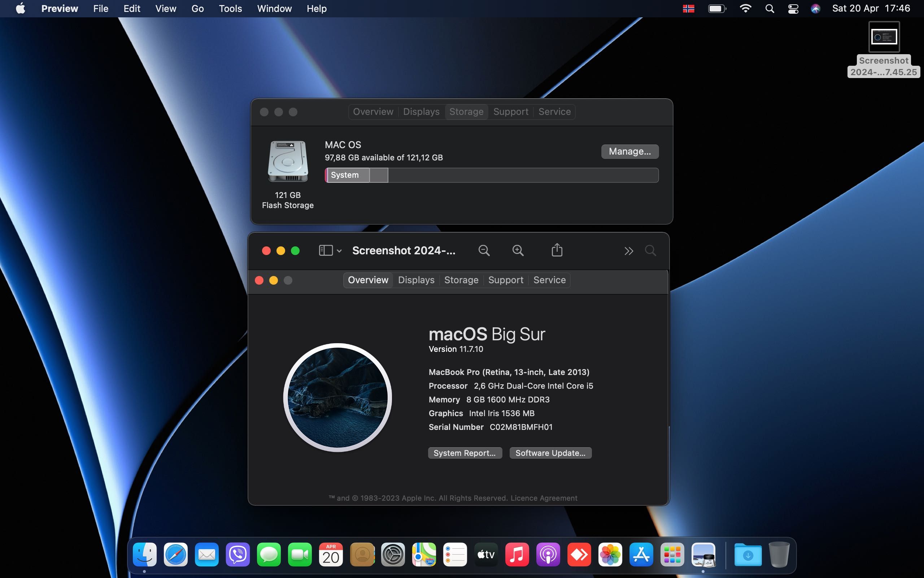Open Calendar from the Dock
Viewport: 924px width, 578px height.
click(x=331, y=554)
